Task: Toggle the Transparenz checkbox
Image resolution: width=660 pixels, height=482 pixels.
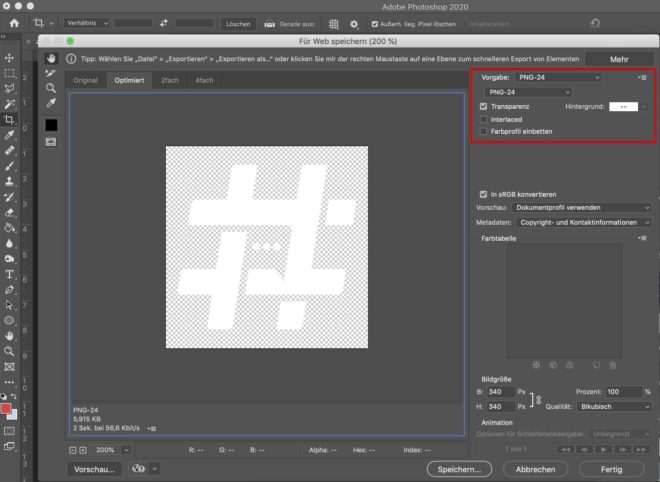Action: [x=483, y=107]
